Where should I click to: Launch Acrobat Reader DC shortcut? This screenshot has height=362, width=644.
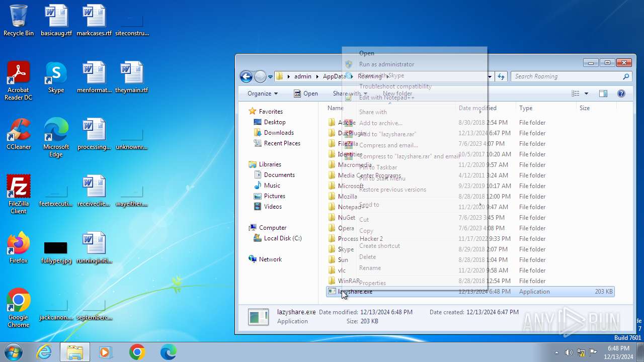(x=19, y=80)
